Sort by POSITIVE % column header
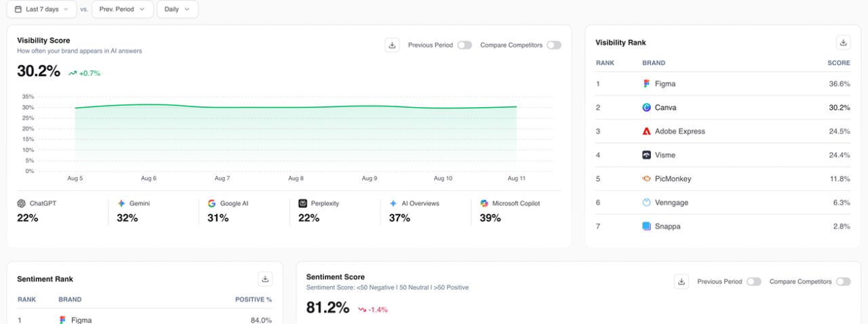 tap(254, 300)
